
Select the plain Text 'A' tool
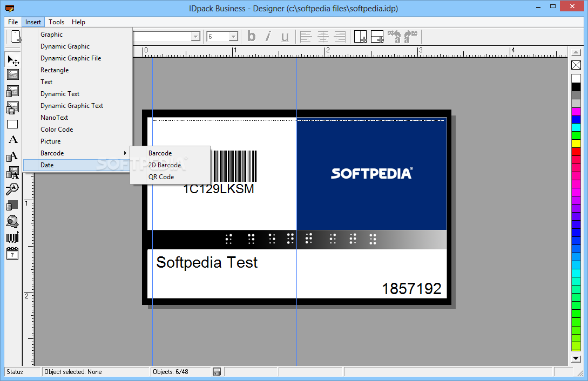[13, 140]
